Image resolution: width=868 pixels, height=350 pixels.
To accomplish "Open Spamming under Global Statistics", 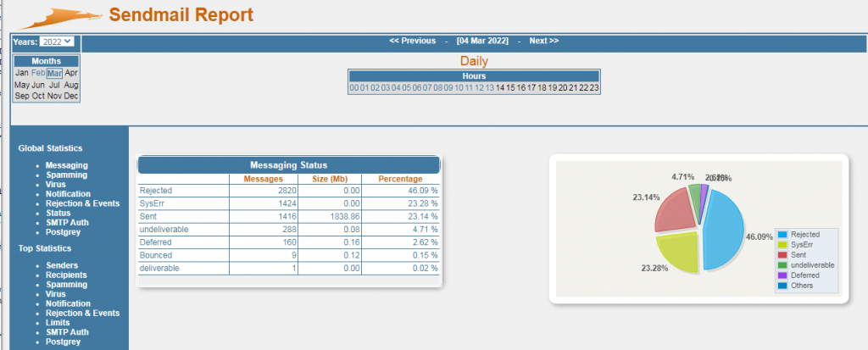I will point(66,175).
